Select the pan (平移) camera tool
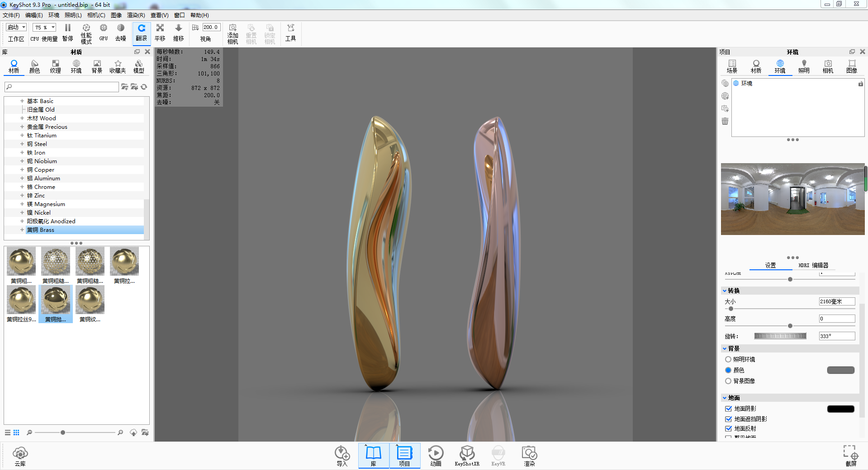Image resolution: width=868 pixels, height=470 pixels. click(160, 33)
